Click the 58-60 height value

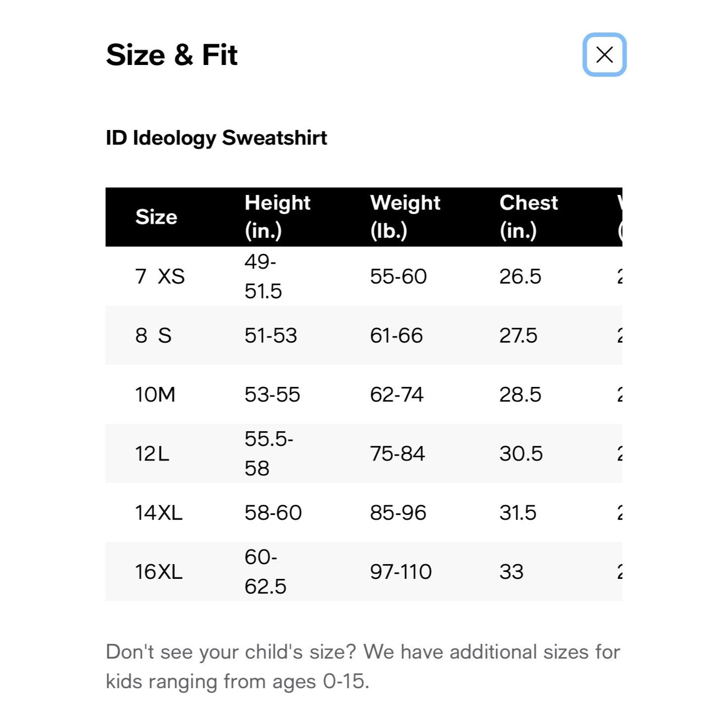[273, 513]
